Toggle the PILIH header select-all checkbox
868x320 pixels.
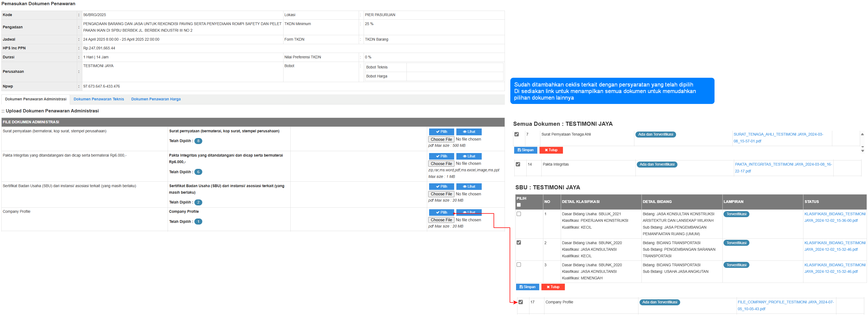(x=519, y=205)
